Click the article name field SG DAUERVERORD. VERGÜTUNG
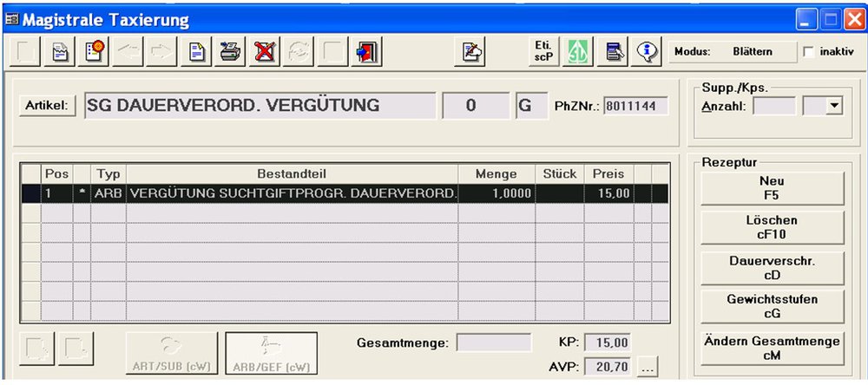 (260, 106)
